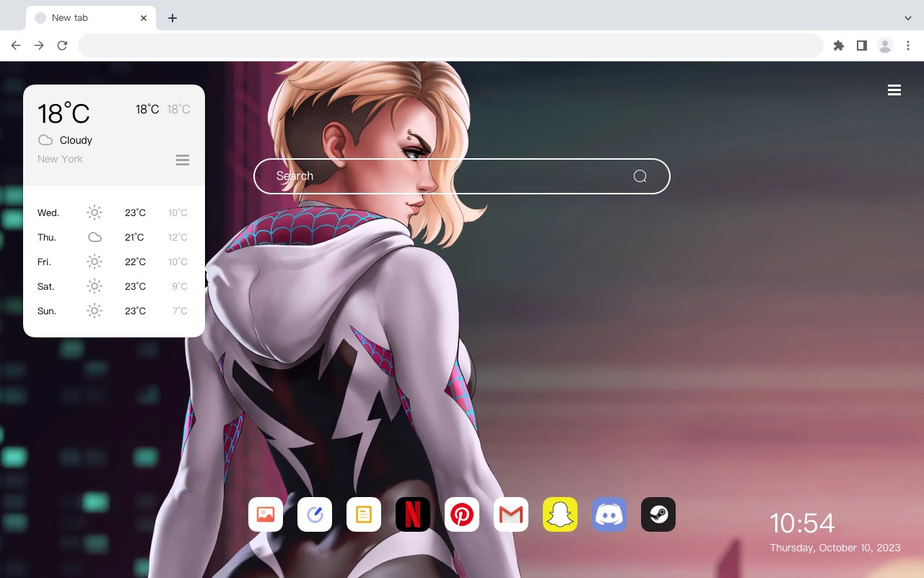Go back with the back arrow

(x=16, y=46)
